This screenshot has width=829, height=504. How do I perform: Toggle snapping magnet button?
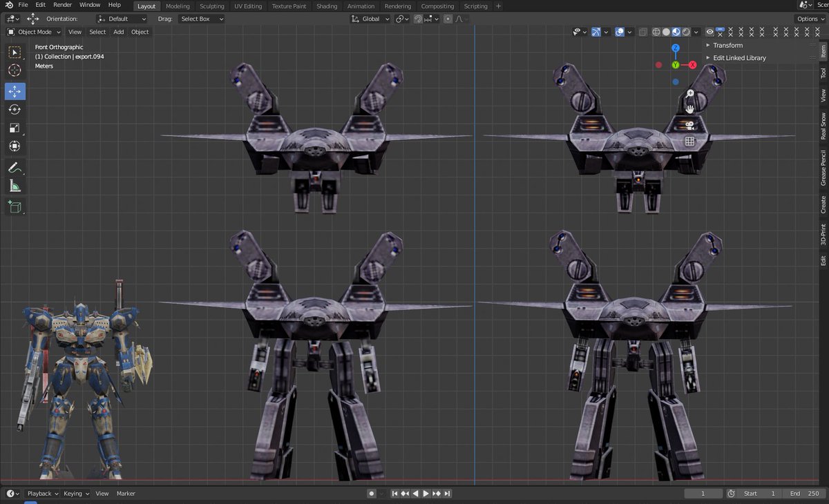(419, 19)
